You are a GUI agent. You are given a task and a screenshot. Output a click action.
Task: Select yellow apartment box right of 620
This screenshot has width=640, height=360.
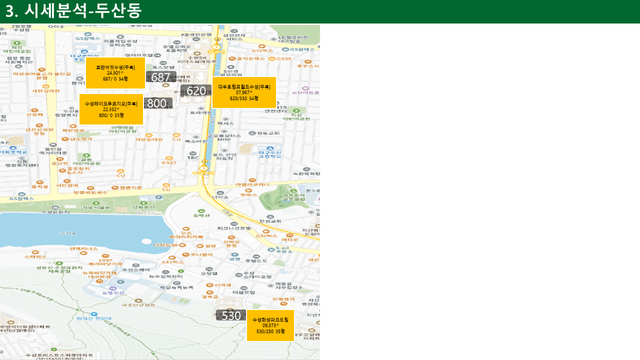(x=244, y=92)
